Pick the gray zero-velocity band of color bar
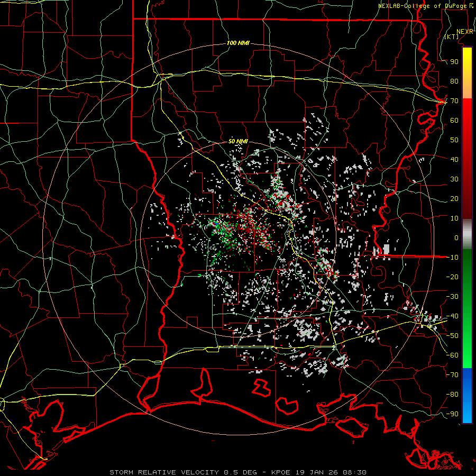 pyautogui.click(x=467, y=234)
